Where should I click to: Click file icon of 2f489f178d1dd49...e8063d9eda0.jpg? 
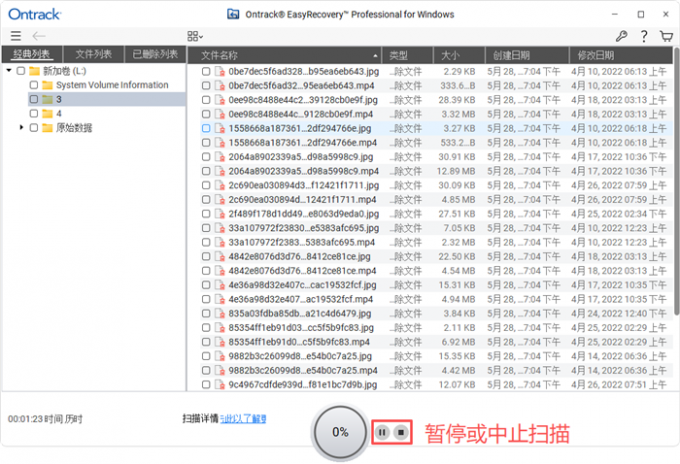[220, 214]
